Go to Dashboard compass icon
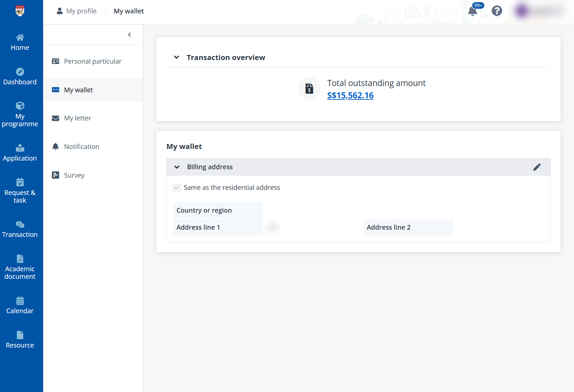The image size is (574, 392). point(20,72)
